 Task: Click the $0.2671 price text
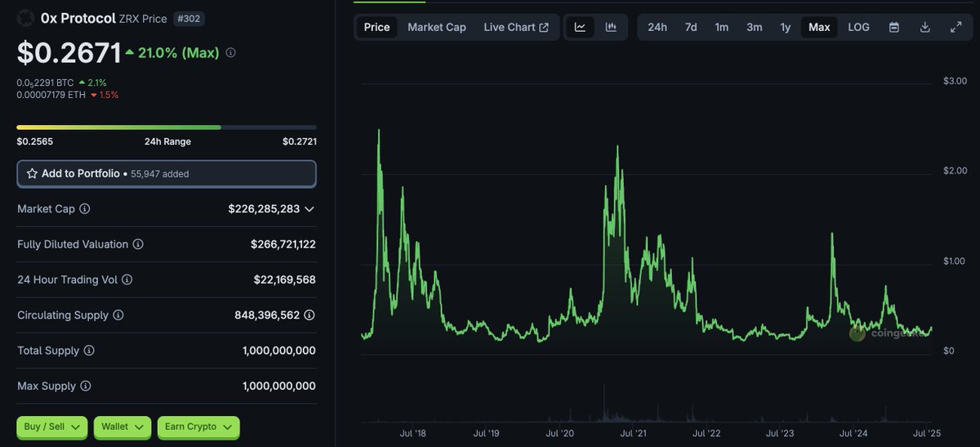point(69,53)
